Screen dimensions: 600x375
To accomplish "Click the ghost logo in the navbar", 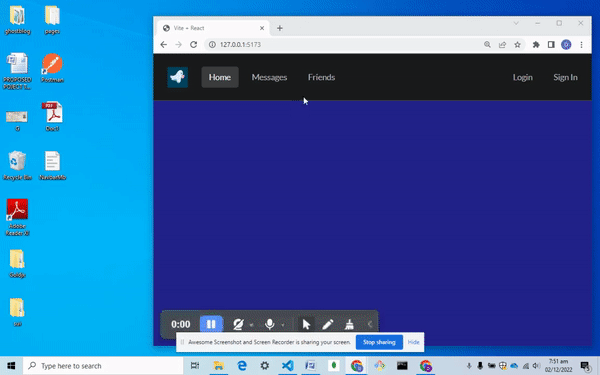I will [x=178, y=77].
